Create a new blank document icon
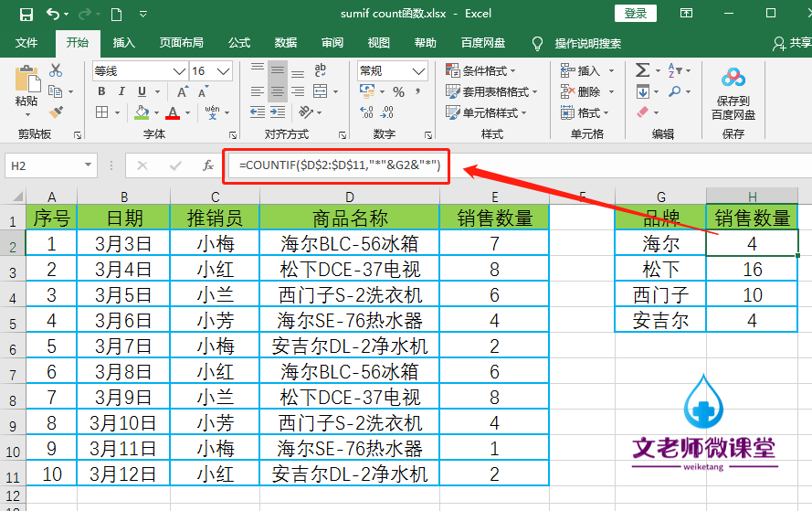This screenshot has width=812, height=511. tap(117, 14)
